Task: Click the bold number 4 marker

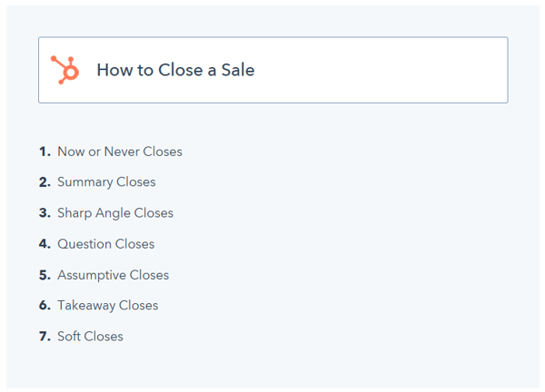Action: [x=45, y=244]
